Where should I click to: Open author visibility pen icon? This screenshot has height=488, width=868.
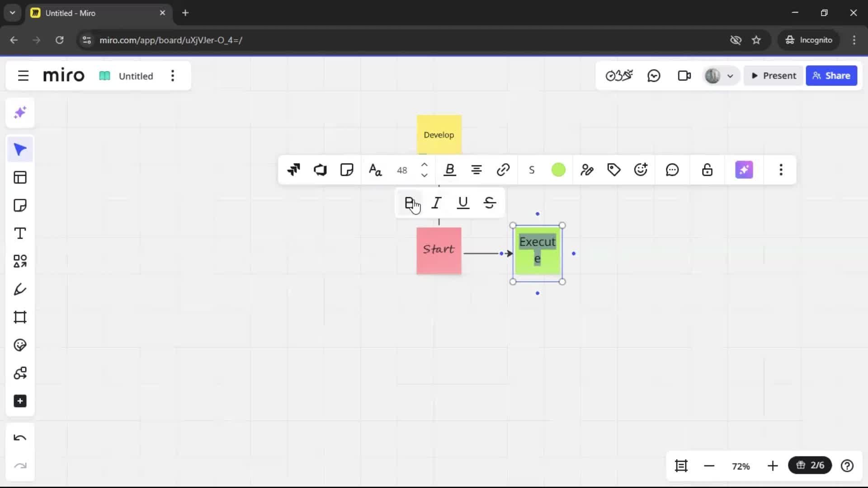[x=587, y=170]
